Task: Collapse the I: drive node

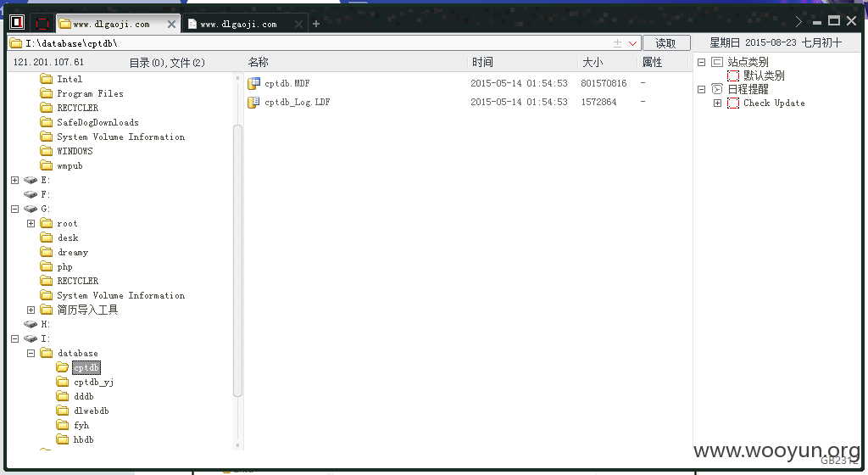Action: [15, 338]
